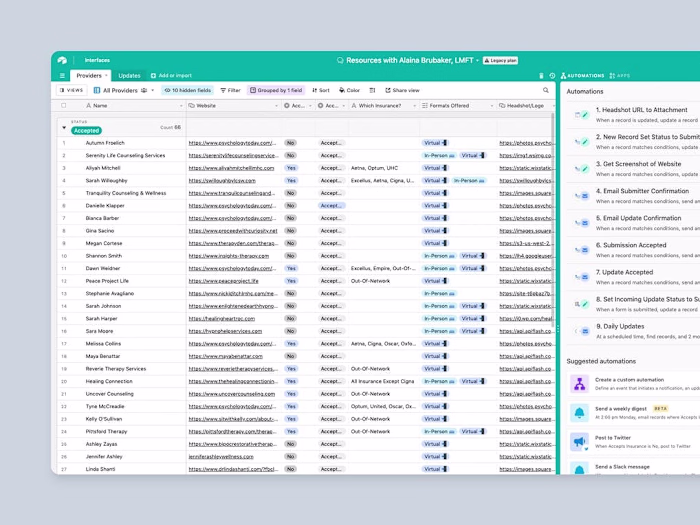
Task: Open the base history clock icon
Action: click(552, 75)
